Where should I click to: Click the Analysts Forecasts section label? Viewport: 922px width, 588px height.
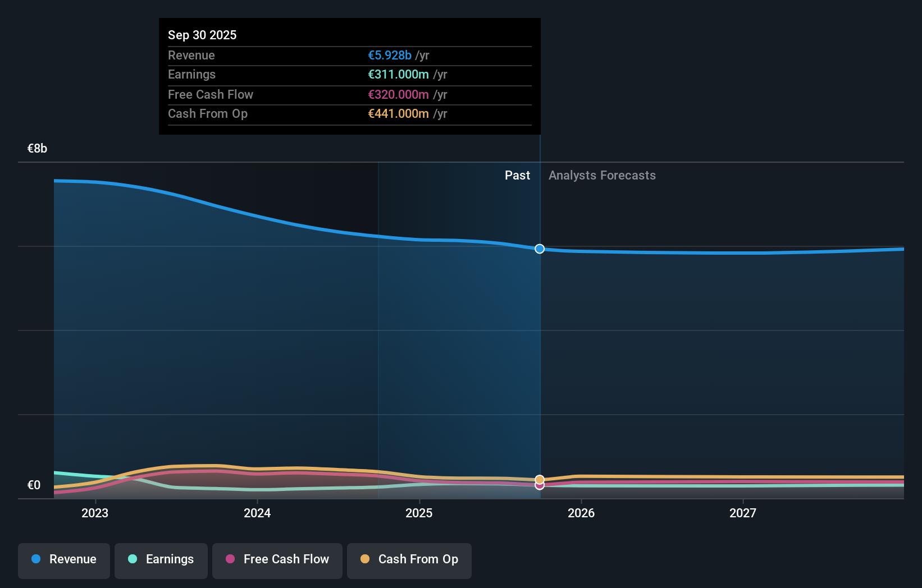(x=602, y=176)
